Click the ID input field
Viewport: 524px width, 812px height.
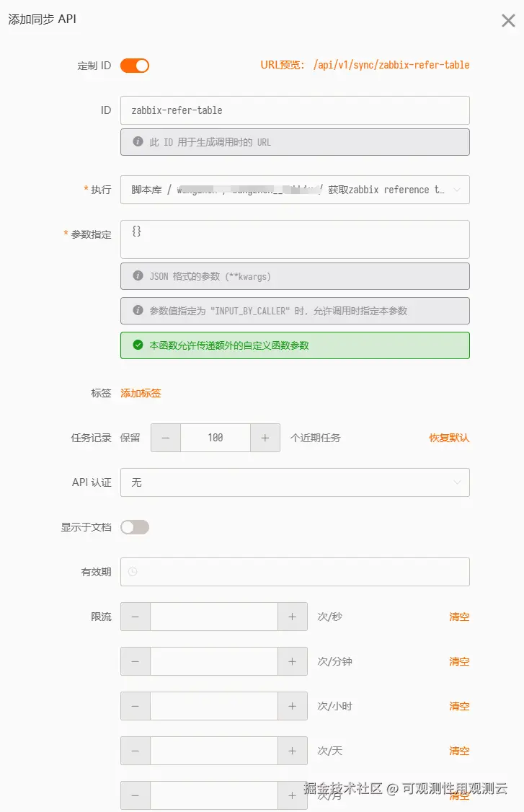point(295,110)
